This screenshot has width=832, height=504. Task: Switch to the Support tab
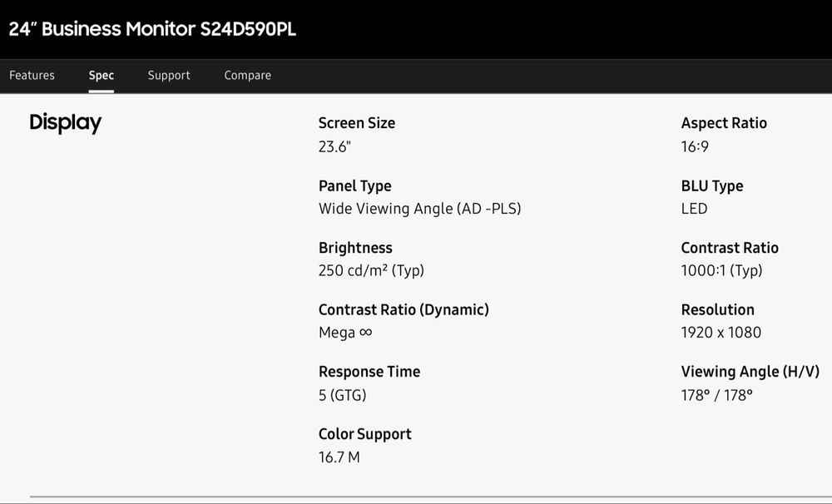pyautogui.click(x=169, y=76)
